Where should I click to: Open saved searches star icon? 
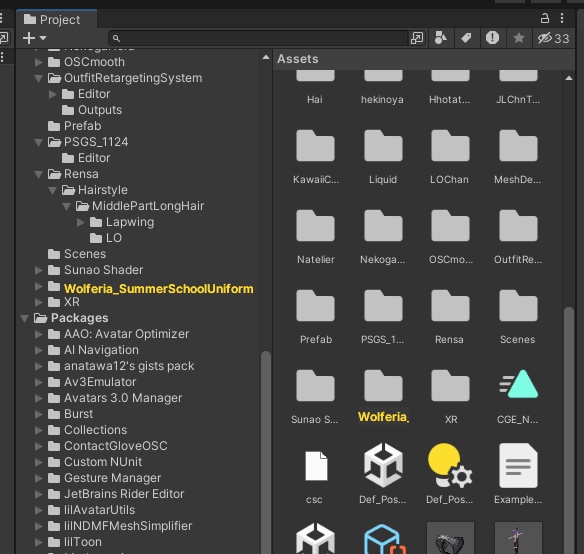pyautogui.click(x=519, y=38)
